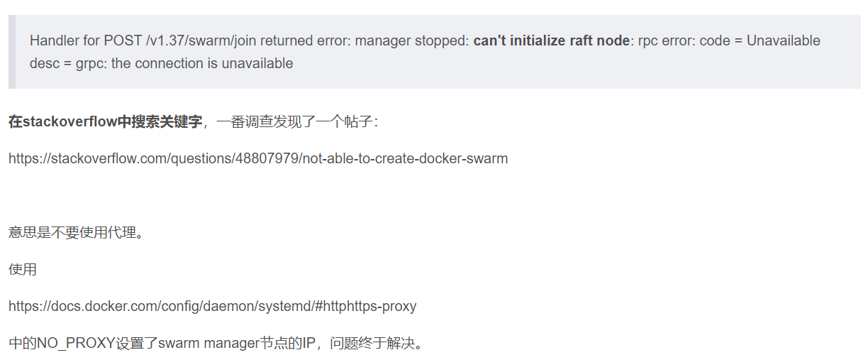Click the bold "在stackoverflow中搜索关键字" heading text
The image size is (868, 355).
pos(105,121)
